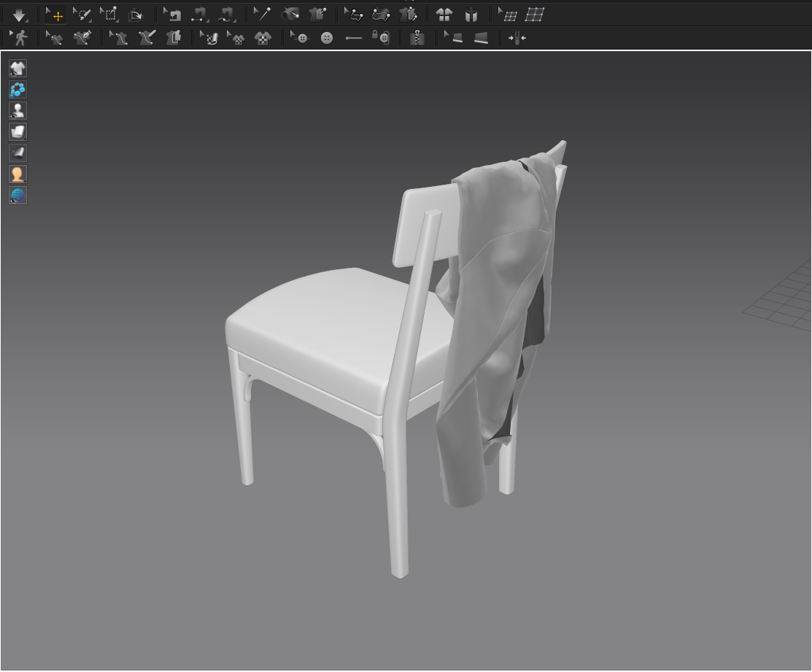The width and height of the screenshot is (812, 672).
Task: Open the white fabric surface display option
Action: pos(18,132)
